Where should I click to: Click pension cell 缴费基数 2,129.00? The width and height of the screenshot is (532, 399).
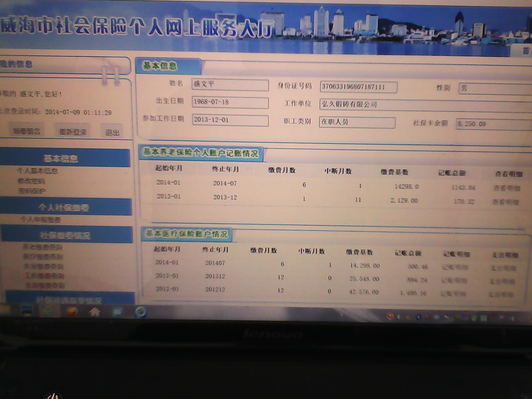coord(404,200)
